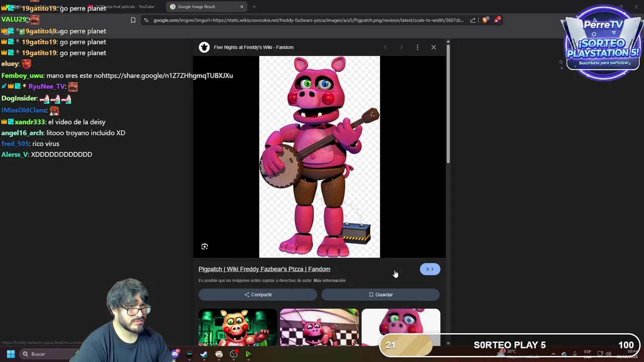
Task: Click the Fandom site logo icon
Action: coord(204,47)
